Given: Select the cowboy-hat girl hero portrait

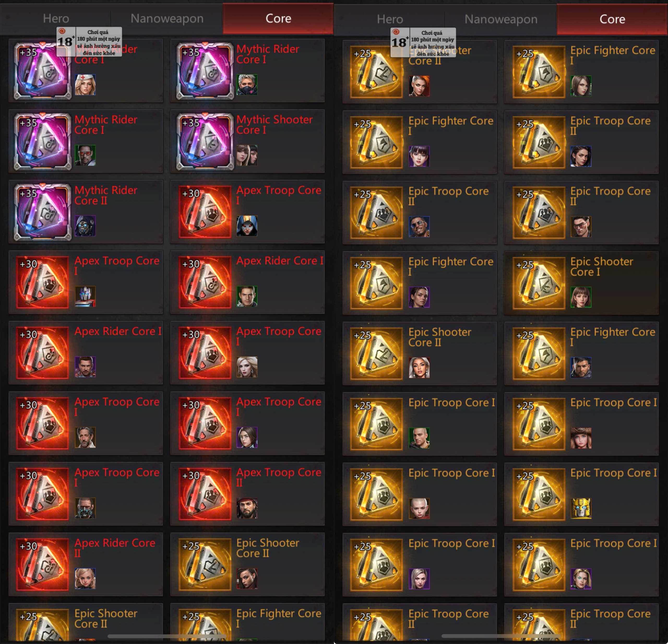Looking at the screenshot, I should coord(581,438).
